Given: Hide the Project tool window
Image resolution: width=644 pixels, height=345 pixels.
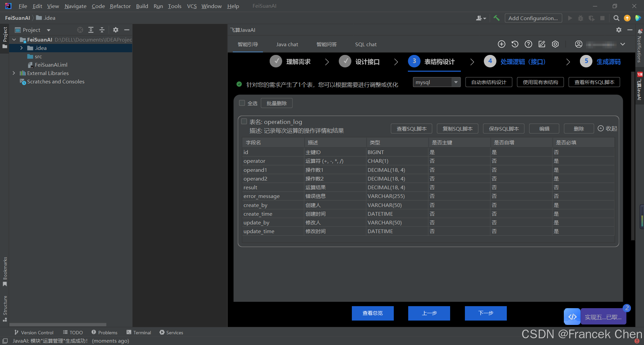Looking at the screenshot, I should point(127,30).
